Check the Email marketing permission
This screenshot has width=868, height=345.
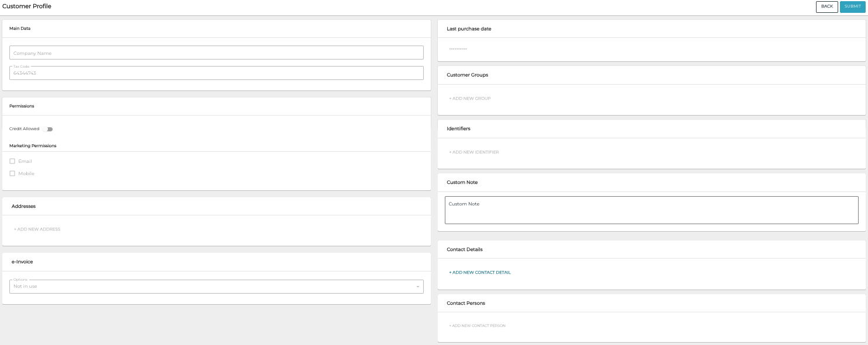(12, 161)
